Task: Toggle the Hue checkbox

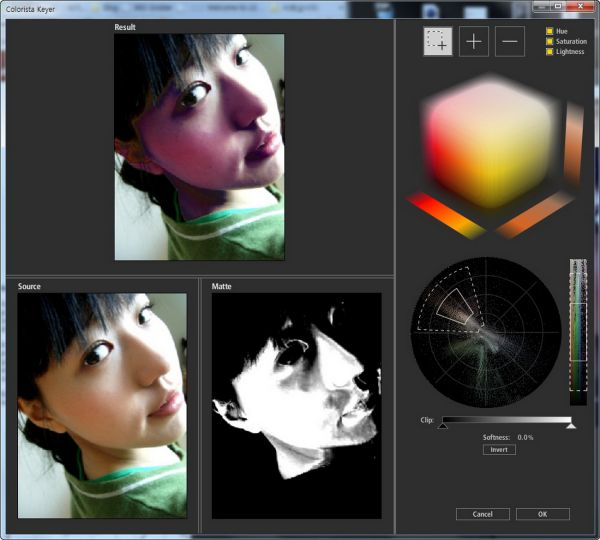Action: coord(550,31)
